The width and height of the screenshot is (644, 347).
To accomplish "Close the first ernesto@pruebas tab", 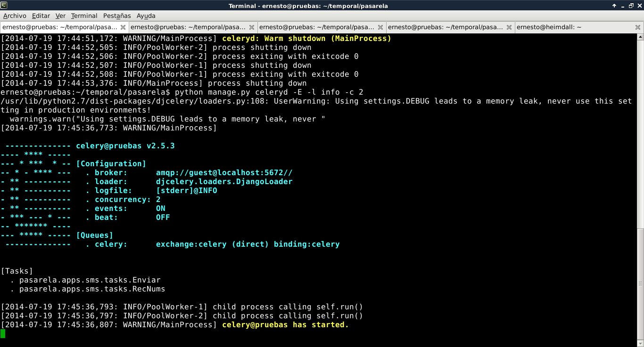I will pos(123,27).
